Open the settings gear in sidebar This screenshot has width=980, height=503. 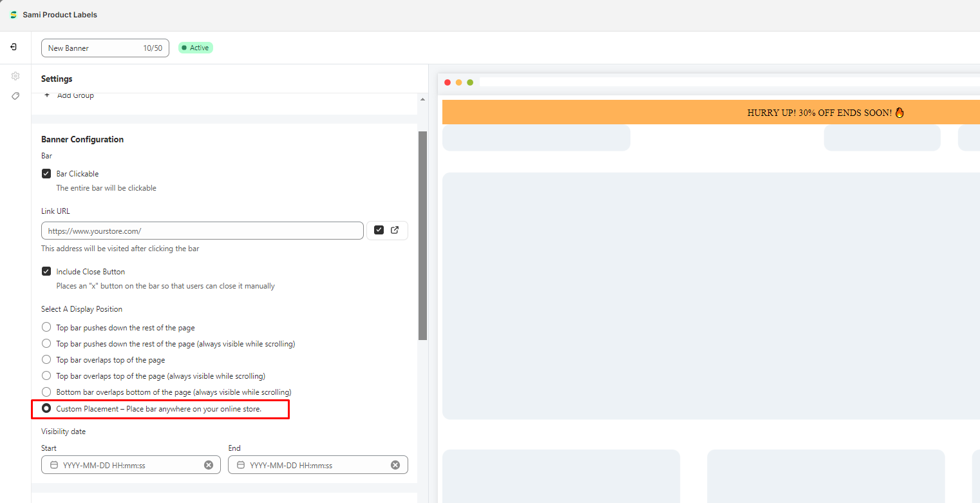click(15, 76)
